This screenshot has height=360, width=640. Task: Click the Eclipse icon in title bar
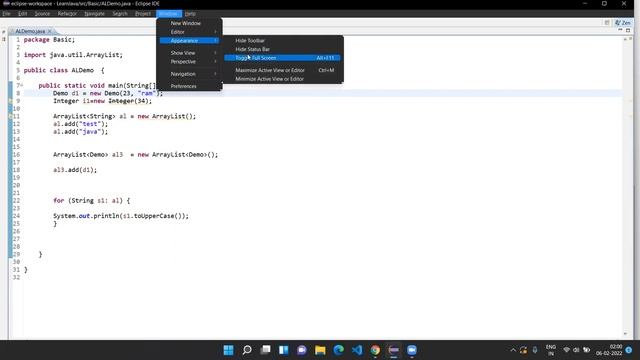(x=6, y=3)
